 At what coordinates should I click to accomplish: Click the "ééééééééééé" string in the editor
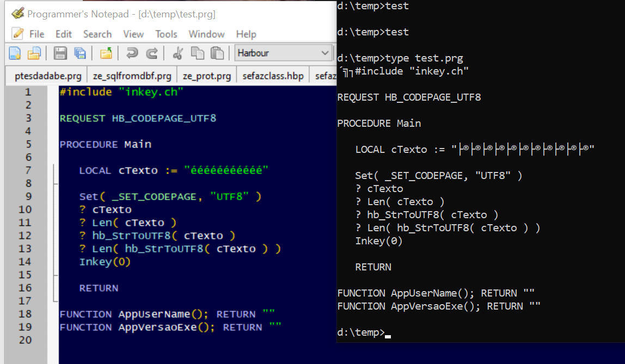[226, 170]
